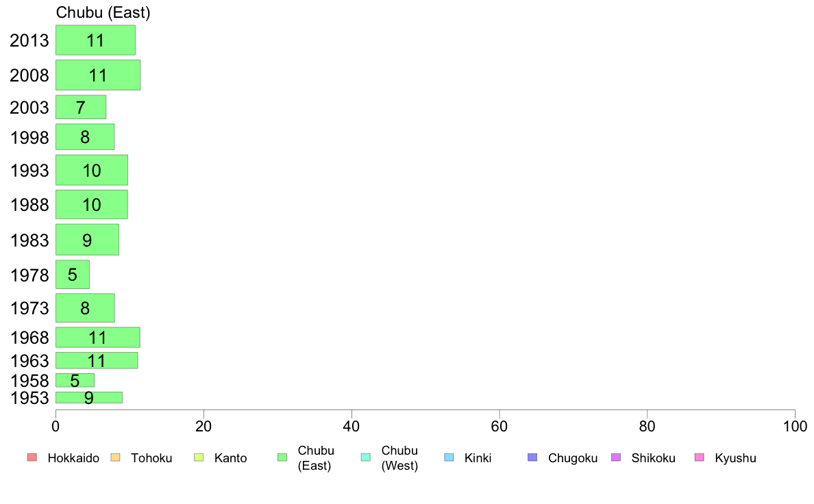This screenshot has height=504, width=814.
Task: Click the 100 tick label on x-axis
Action: click(795, 427)
